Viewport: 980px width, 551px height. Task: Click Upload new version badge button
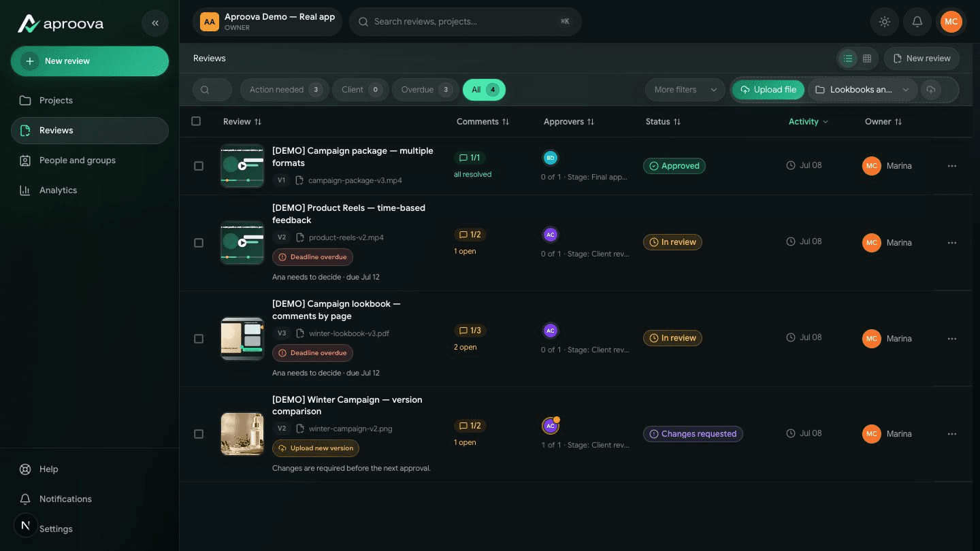pos(316,448)
